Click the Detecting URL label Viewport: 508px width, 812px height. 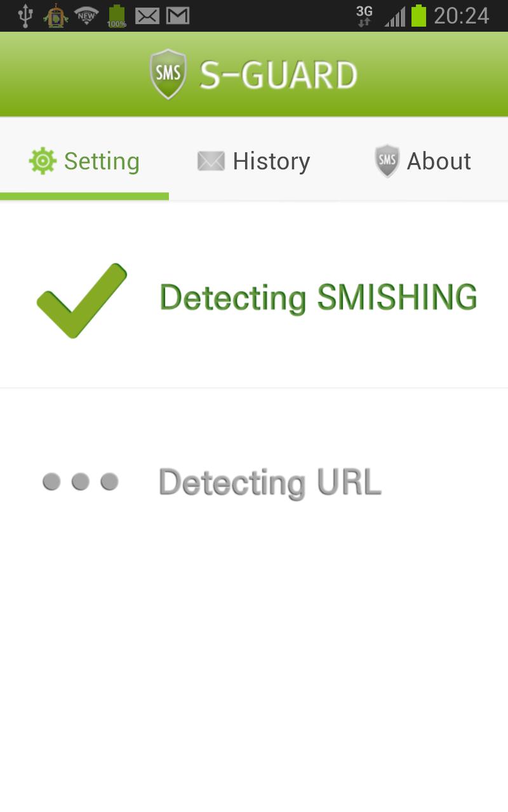click(x=269, y=482)
